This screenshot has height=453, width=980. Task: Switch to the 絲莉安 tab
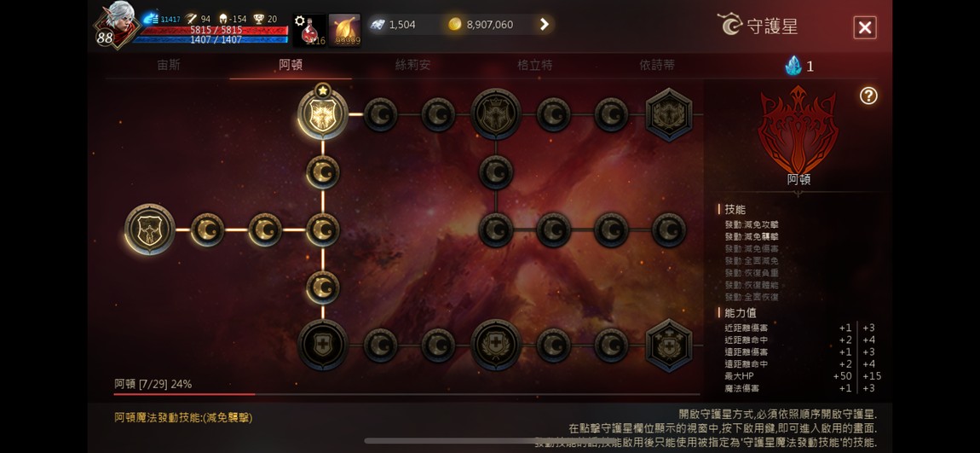412,65
